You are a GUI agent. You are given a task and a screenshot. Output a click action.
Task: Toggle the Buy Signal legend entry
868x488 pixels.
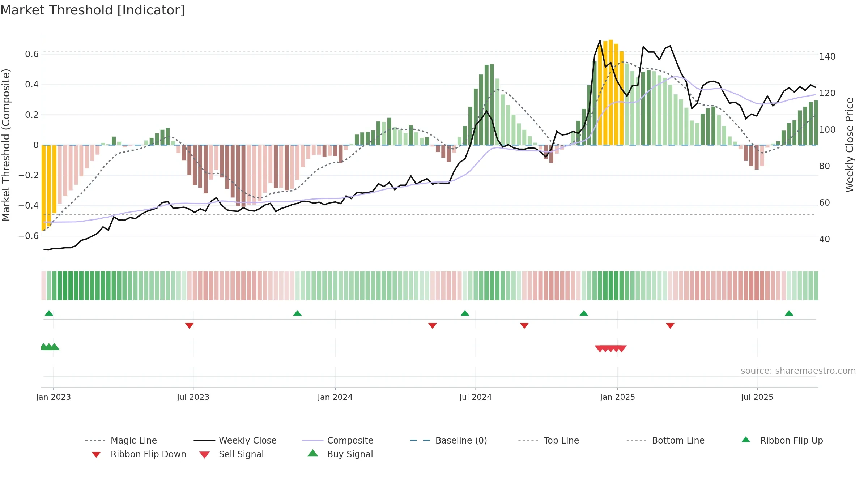click(340, 454)
